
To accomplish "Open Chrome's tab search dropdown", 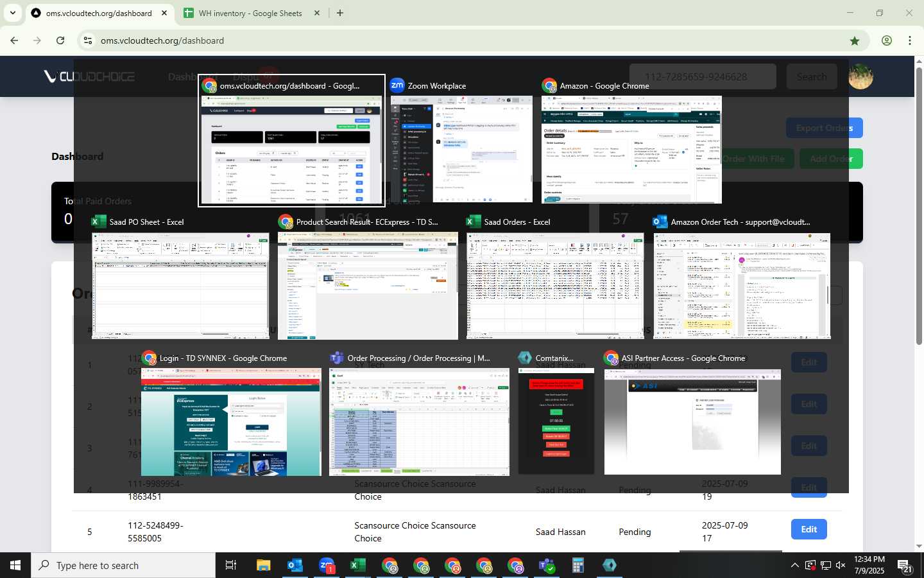I will [12, 13].
